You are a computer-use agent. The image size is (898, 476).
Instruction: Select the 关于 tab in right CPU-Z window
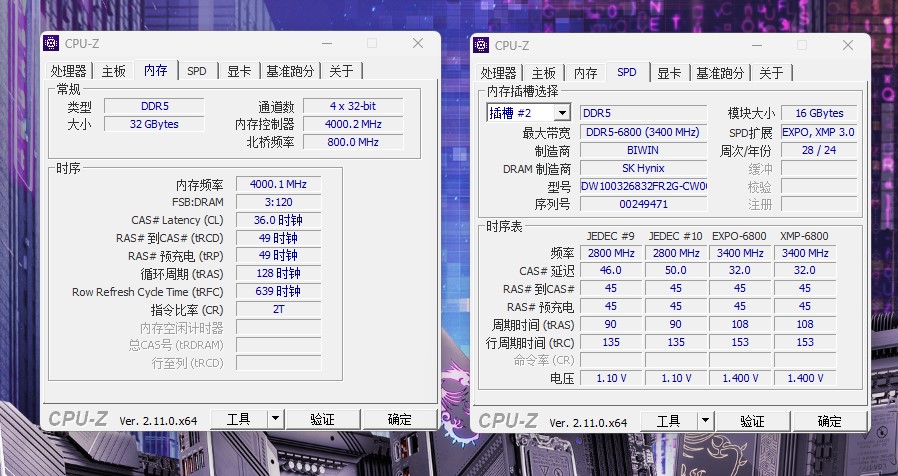pos(771,73)
